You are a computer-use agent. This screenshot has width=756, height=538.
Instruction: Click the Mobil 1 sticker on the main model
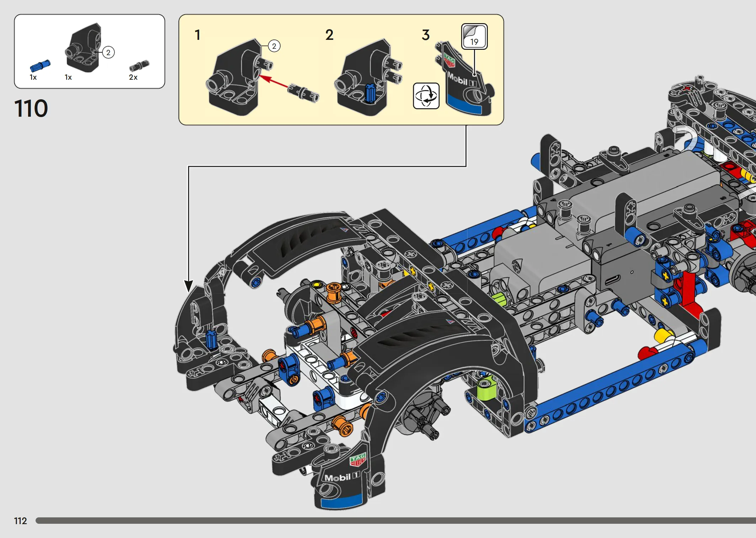point(342,477)
